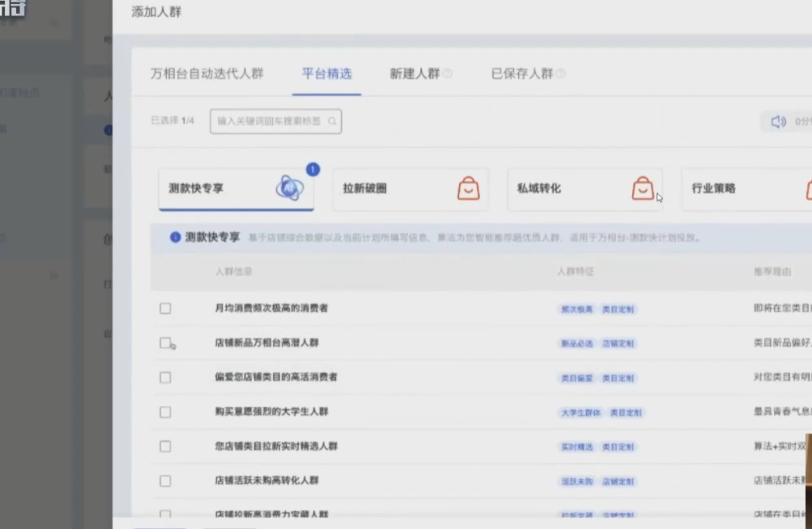Click the AI planet icon on 测款快专享 card
The image size is (812, 529).
point(289,188)
